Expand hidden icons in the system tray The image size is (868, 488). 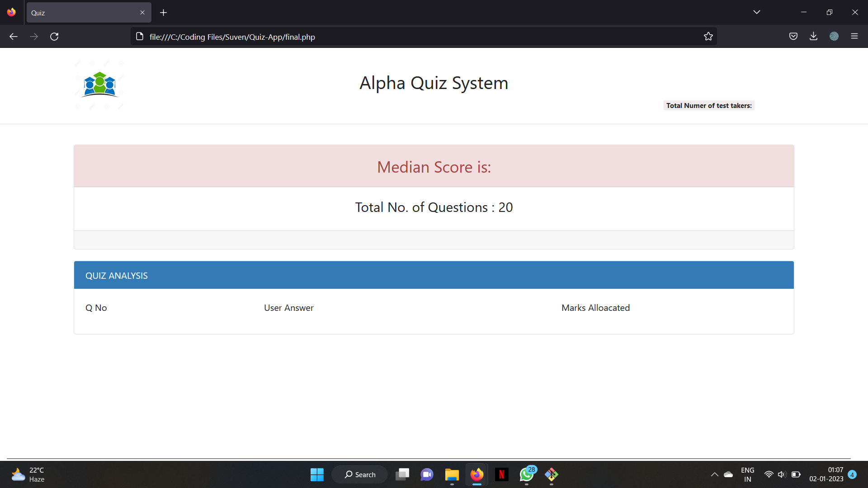coord(714,474)
